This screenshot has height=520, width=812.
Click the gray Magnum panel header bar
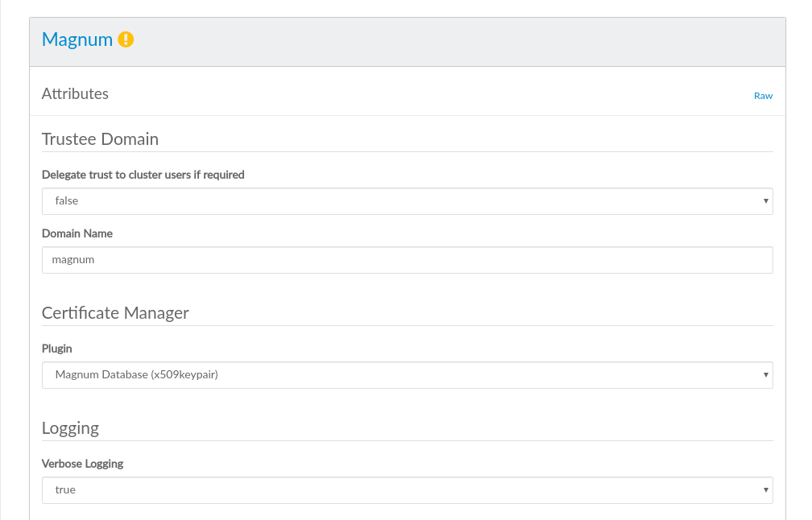tap(451, 40)
